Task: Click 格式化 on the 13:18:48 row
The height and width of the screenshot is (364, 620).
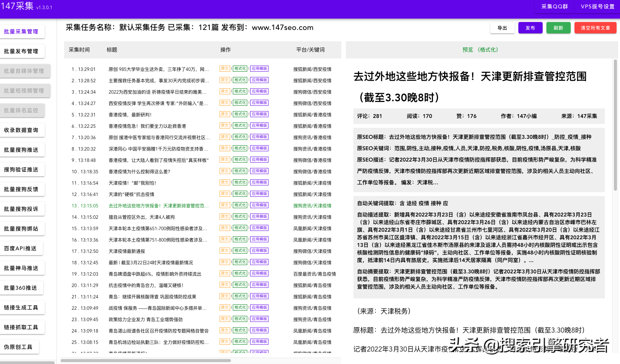Action: [240, 160]
